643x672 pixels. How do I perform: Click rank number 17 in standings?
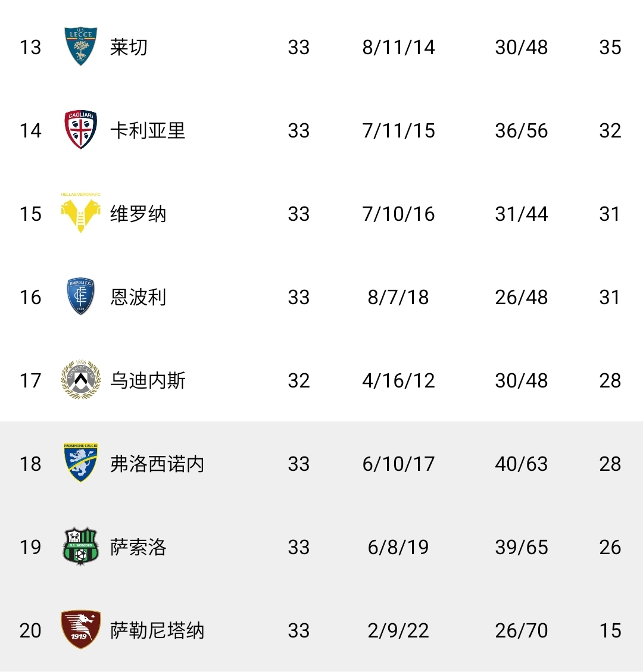point(30,380)
